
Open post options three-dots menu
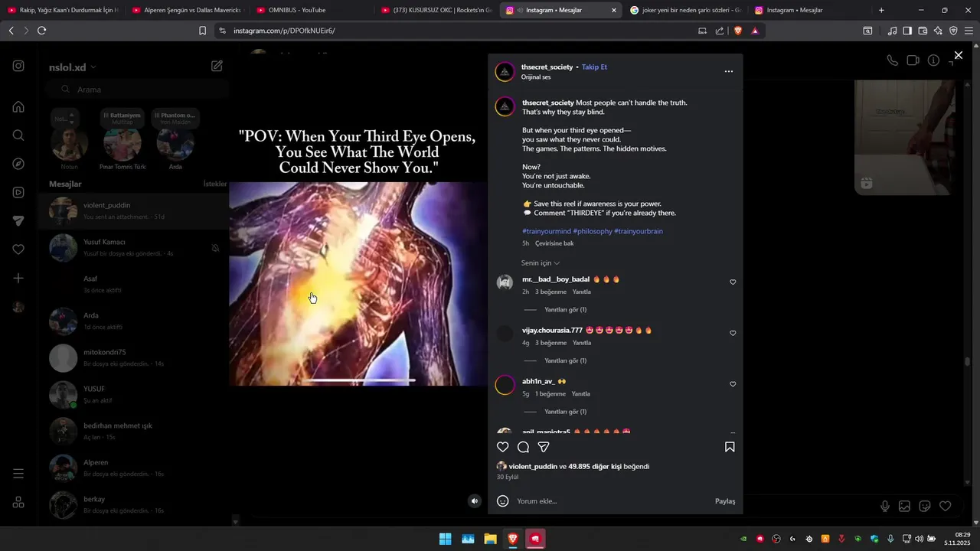(728, 71)
